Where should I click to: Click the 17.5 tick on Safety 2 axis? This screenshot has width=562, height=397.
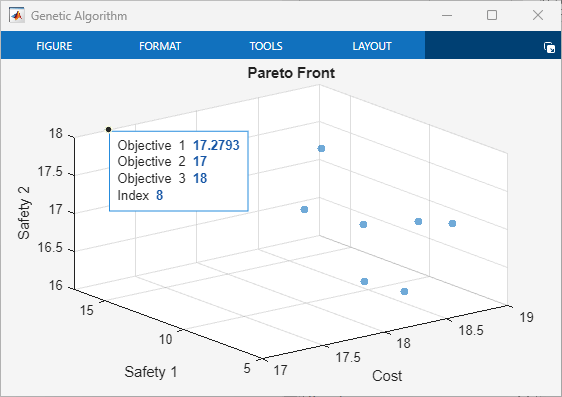[x=50, y=172]
